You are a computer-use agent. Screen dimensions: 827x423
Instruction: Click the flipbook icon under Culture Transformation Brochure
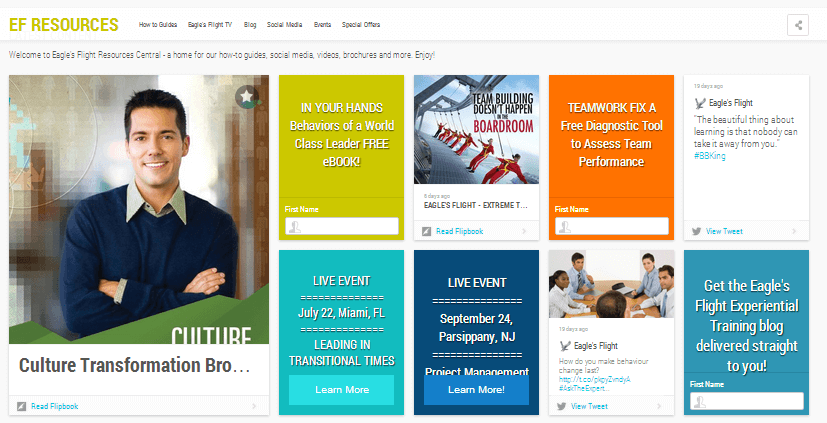coord(21,406)
